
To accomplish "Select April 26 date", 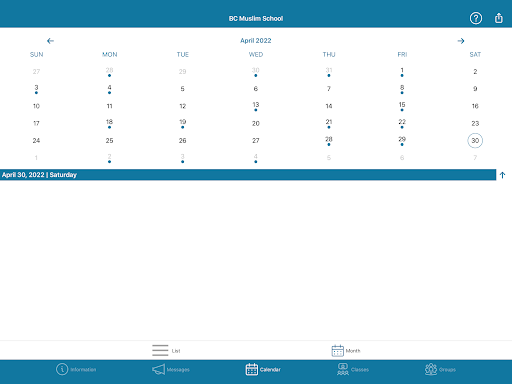I will click(x=182, y=141).
